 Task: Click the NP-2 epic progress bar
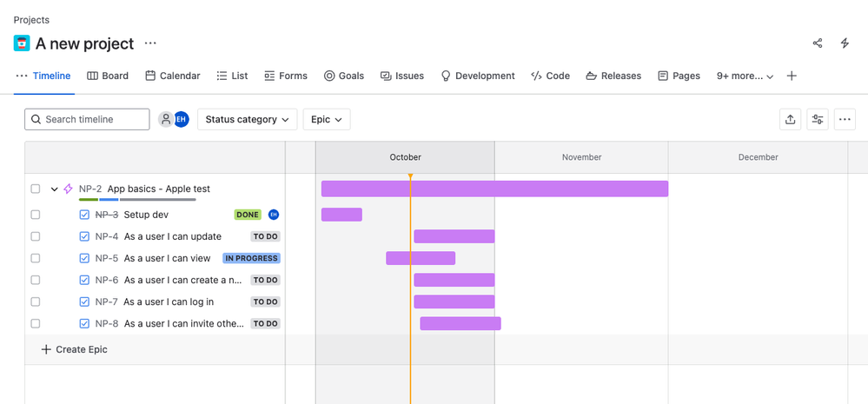point(137,199)
